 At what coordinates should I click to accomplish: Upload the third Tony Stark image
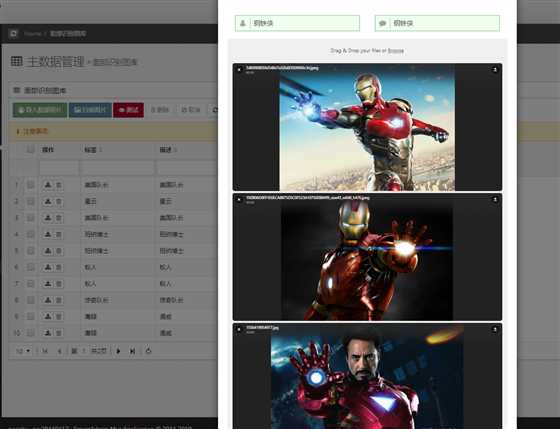tap(495, 329)
